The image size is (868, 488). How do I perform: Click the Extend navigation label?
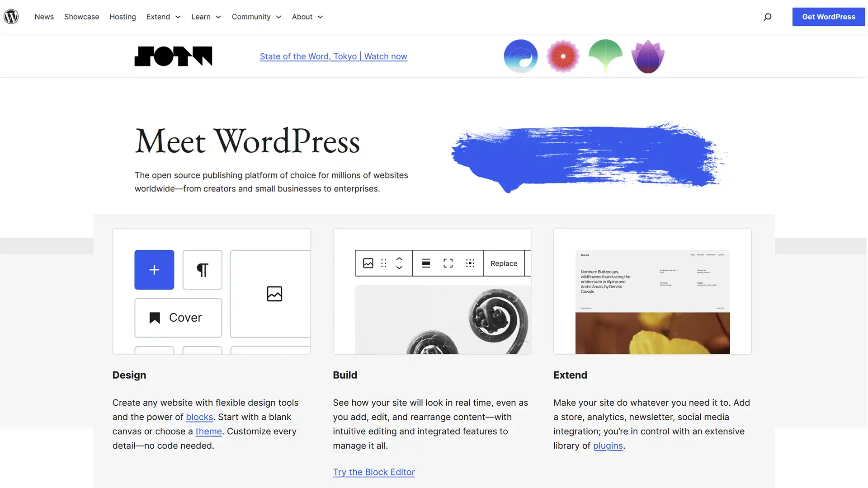point(158,17)
